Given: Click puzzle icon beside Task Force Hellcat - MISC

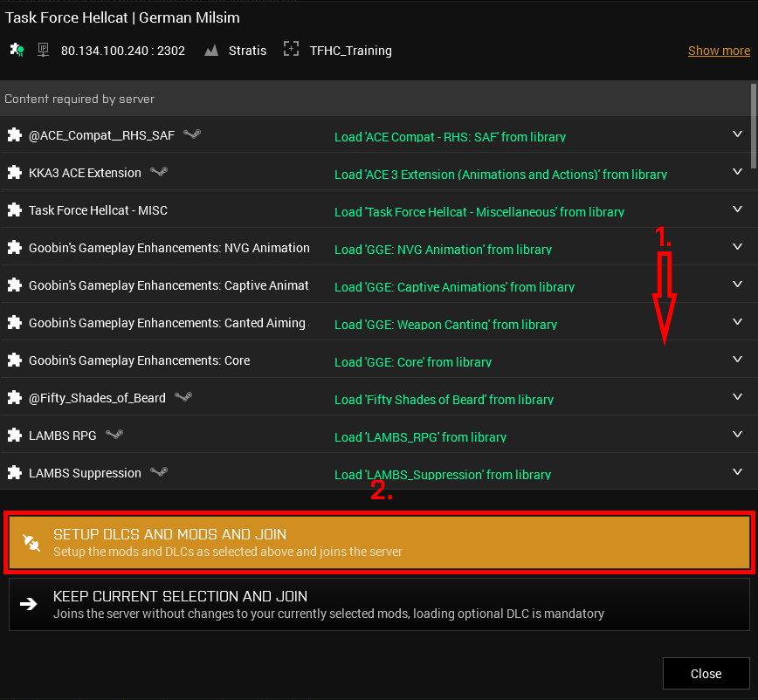Looking at the screenshot, I should coord(15,210).
